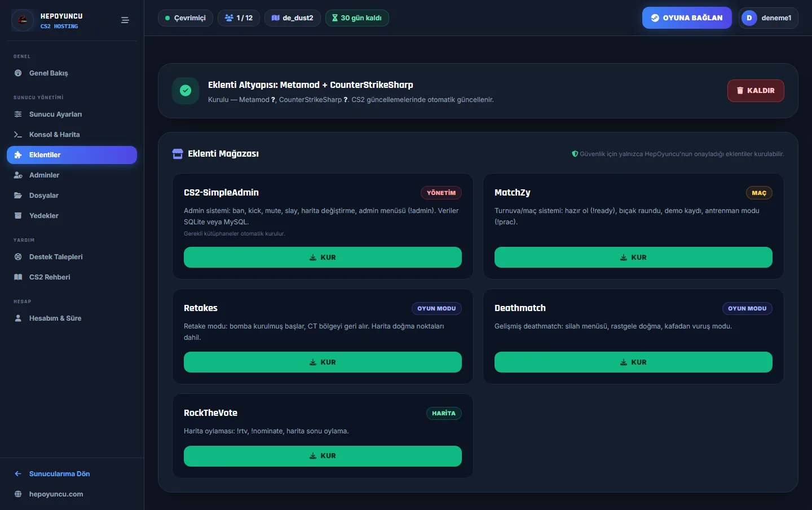Install the RockTheVote plugin with KUR
The image size is (812, 510).
323,456
